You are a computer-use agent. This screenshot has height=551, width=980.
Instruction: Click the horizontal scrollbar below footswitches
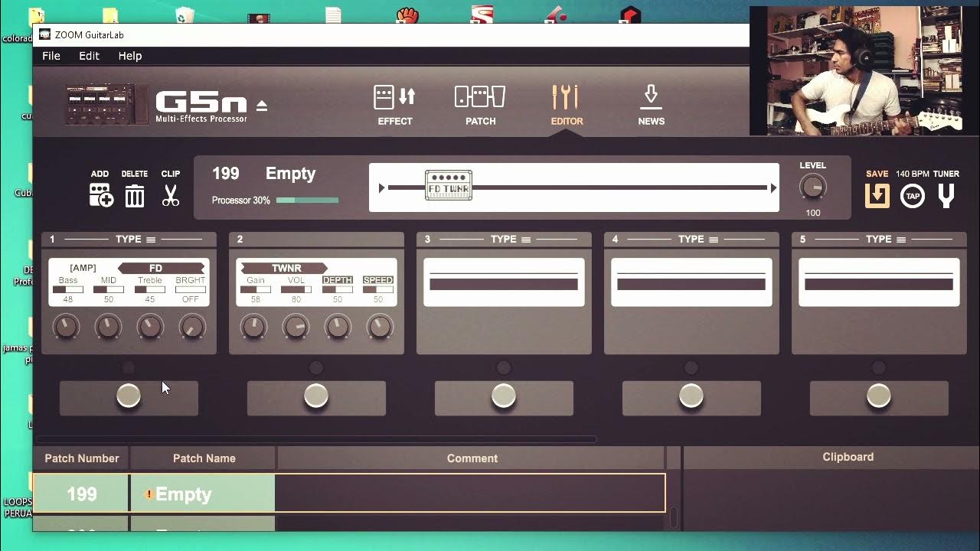[x=316, y=439]
